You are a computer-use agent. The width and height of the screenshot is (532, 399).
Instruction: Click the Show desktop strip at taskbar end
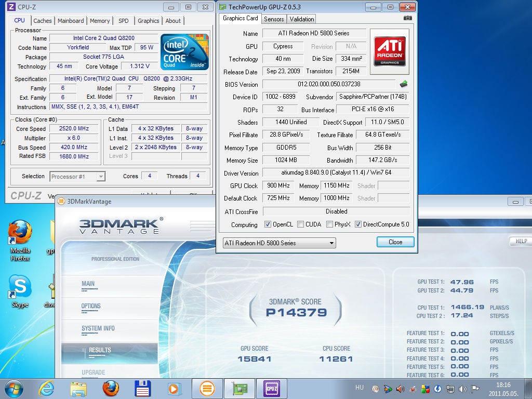click(x=528, y=389)
